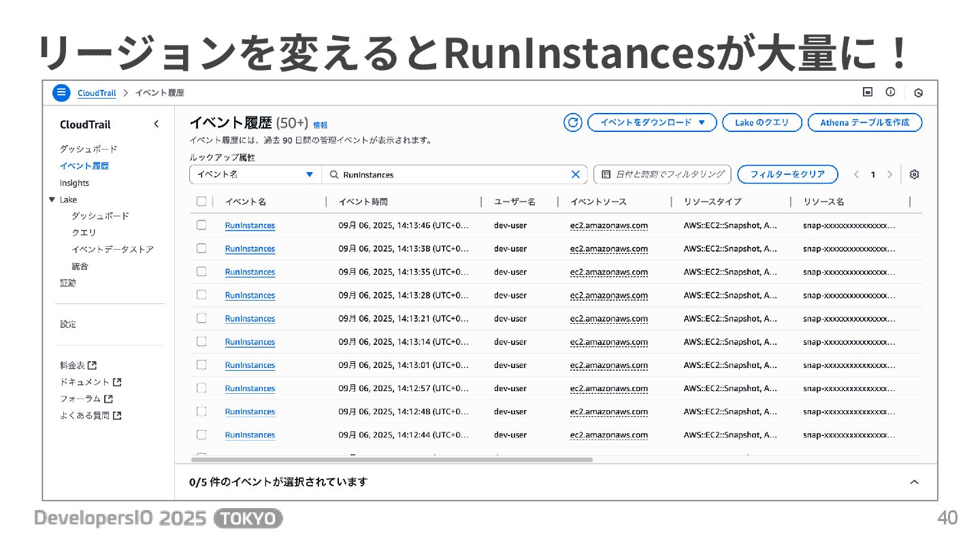Toggle the select-all events header checkbox
This screenshot has height=551, width=980.
click(x=201, y=201)
